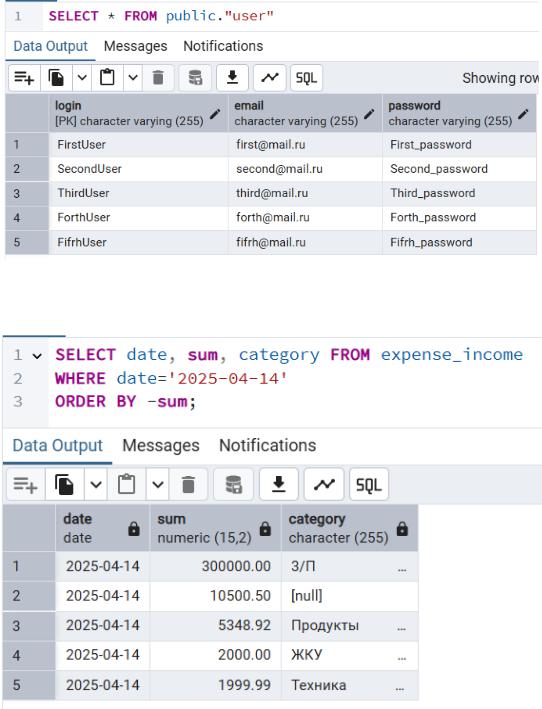Click login column header
This screenshot has width=542, height=709.
138,113
